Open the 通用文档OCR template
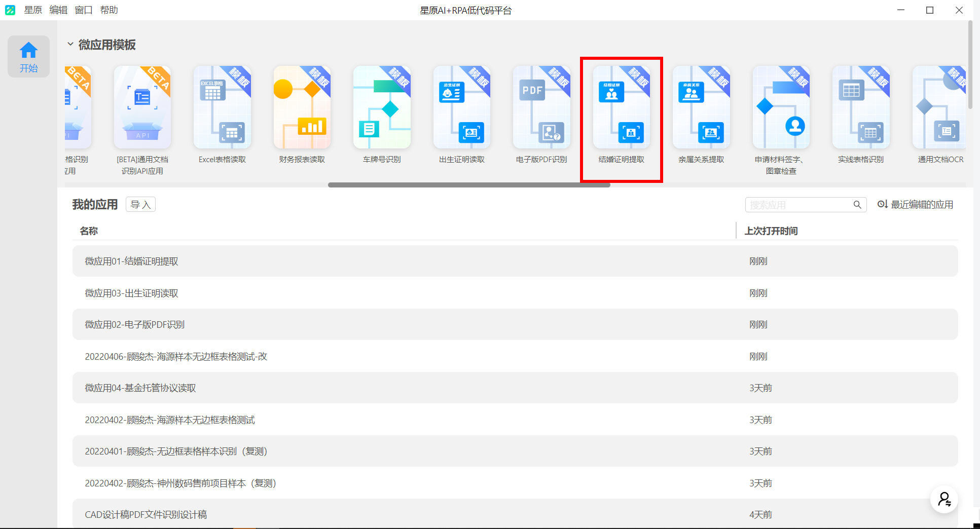Image resolution: width=980 pixels, height=529 pixels. click(x=939, y=107)
